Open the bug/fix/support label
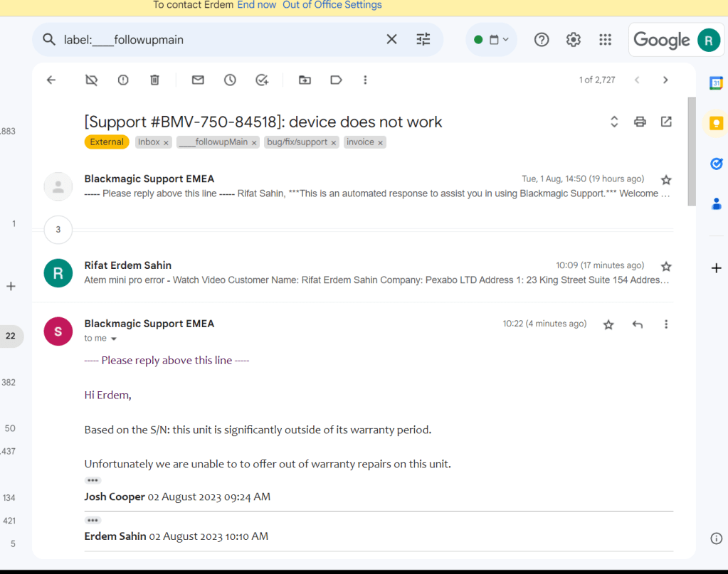This screenshot has height=574, width=728. point(297,142)
